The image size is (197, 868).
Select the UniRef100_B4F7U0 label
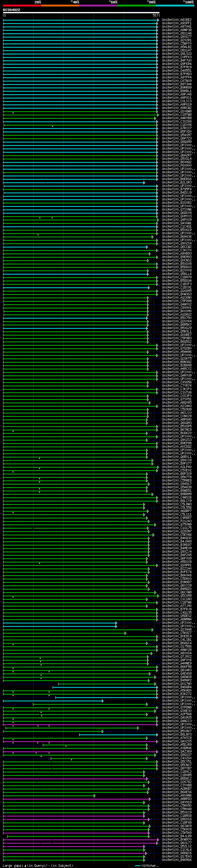[x=177, y=60]
